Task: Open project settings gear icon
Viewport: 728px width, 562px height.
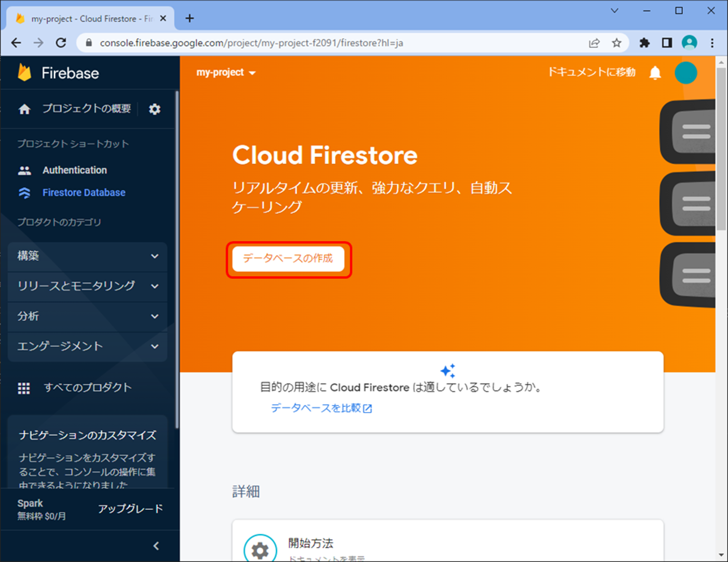Action: click(154, 109)
